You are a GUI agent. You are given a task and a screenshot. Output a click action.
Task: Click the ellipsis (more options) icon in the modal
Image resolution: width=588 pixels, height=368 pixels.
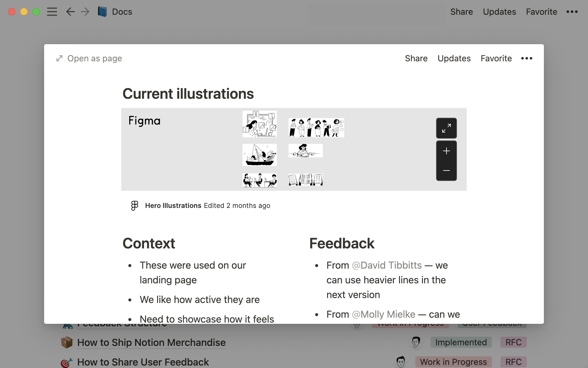point(528,59)
